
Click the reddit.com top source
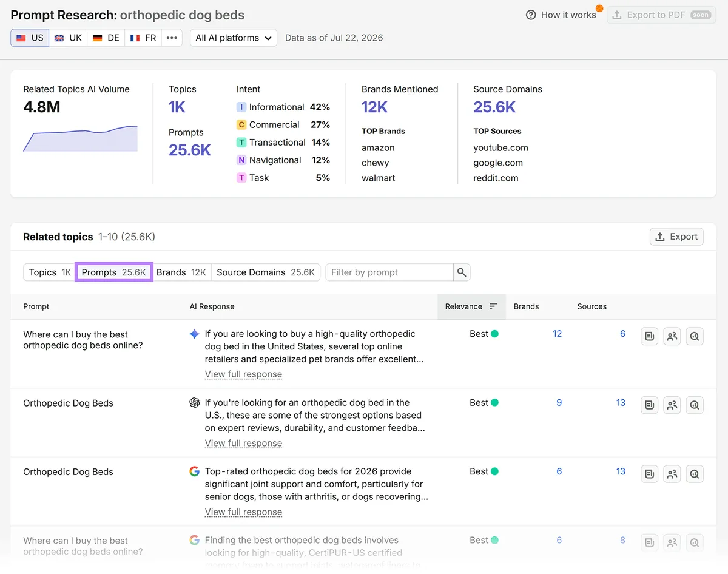coord(496,178)
